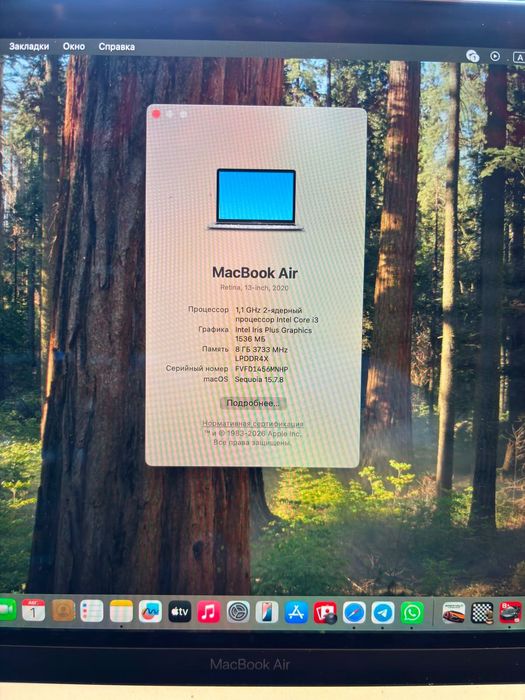Launch Freeform from the Dock

[x=150, y=611]
